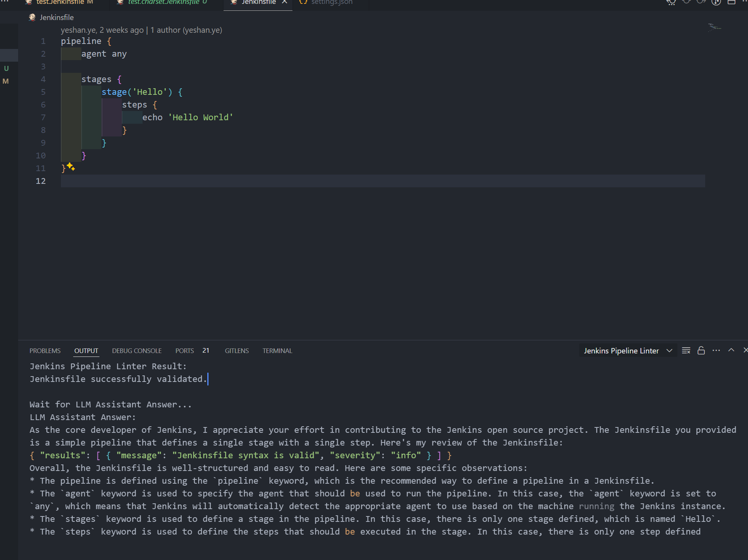The height and width of the screenshot is (560, 748).
Task: Toggle split editor layout icon
Action: point(731,2)
